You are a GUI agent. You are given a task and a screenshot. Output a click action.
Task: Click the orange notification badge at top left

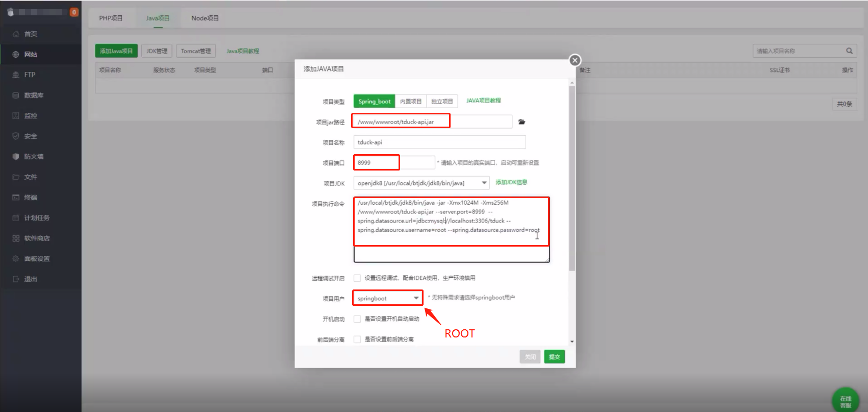point(74,12)
